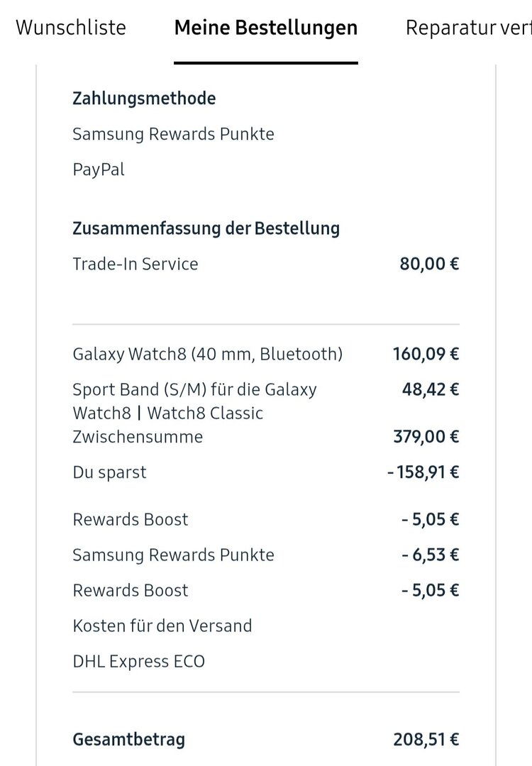Click the Trade-In Service label
The width and height of the screenshot is (532, 766).
point(135,264)
